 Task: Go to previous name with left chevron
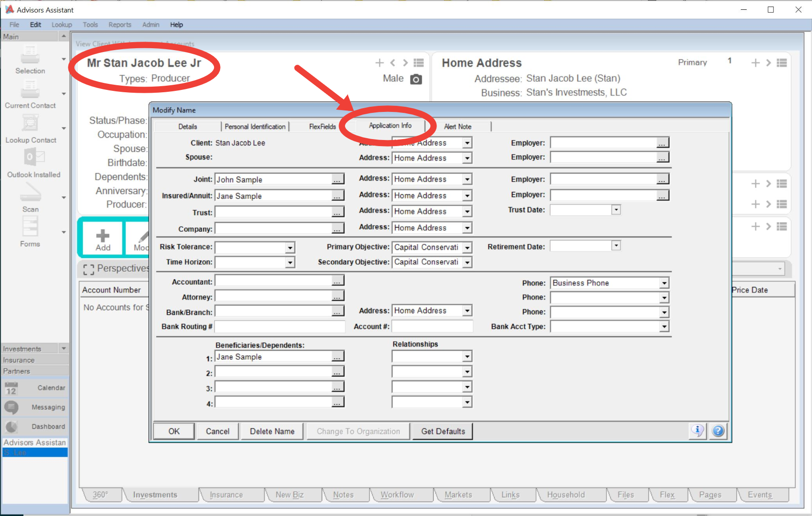coord(393,63)
